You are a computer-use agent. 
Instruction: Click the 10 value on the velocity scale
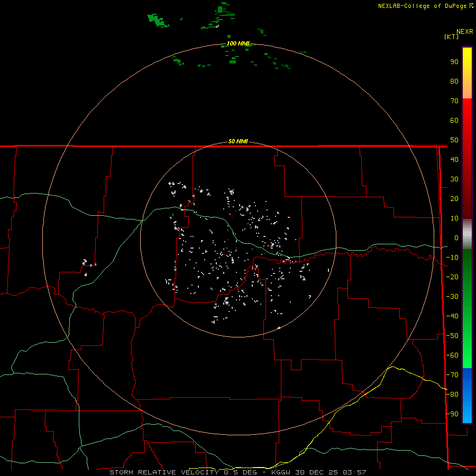point(454,218)
